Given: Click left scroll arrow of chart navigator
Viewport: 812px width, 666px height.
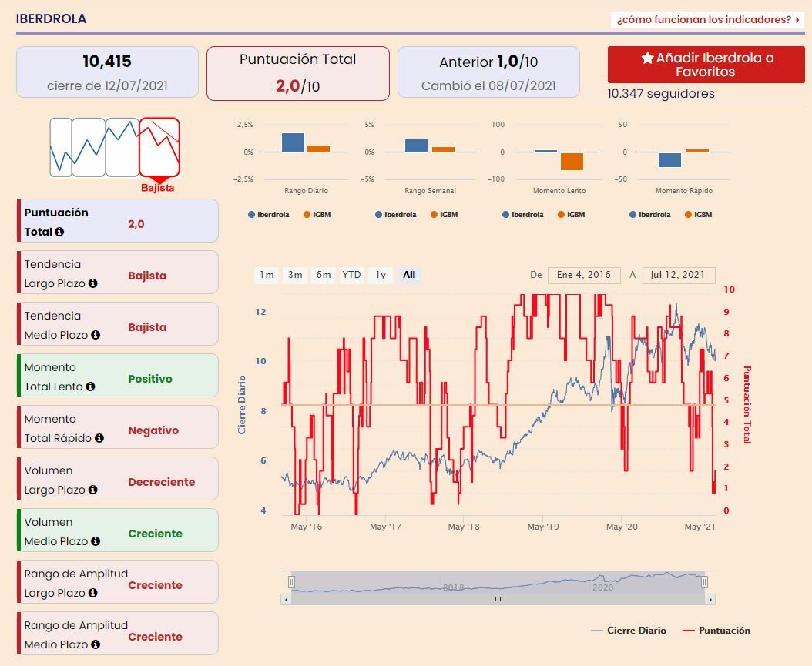Looking at the screenshot, I should coord(287,599).
